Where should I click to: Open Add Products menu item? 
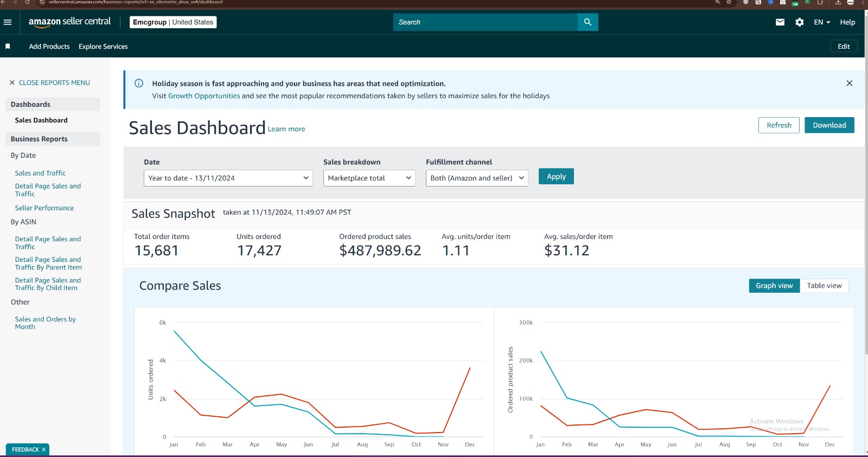[49, 47]
